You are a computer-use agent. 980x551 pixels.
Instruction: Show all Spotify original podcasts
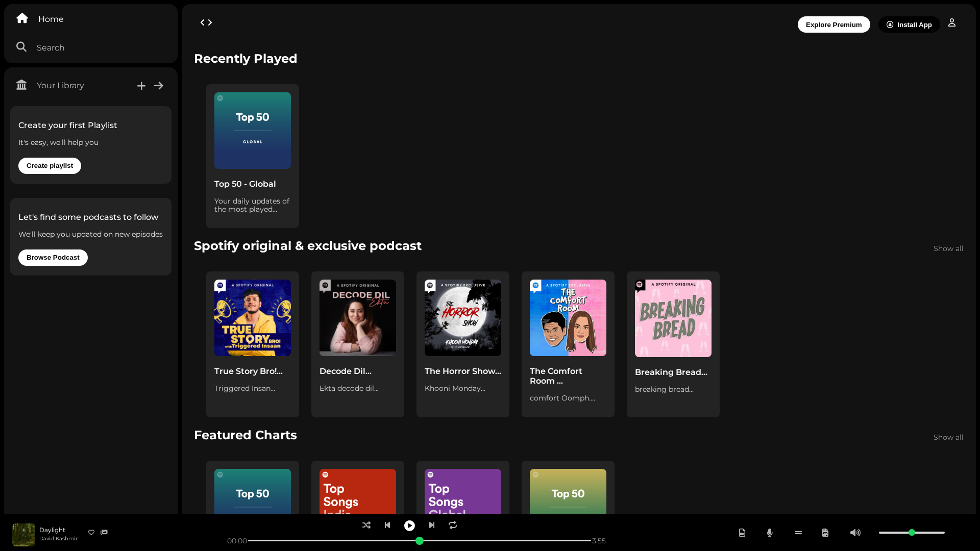948,249
